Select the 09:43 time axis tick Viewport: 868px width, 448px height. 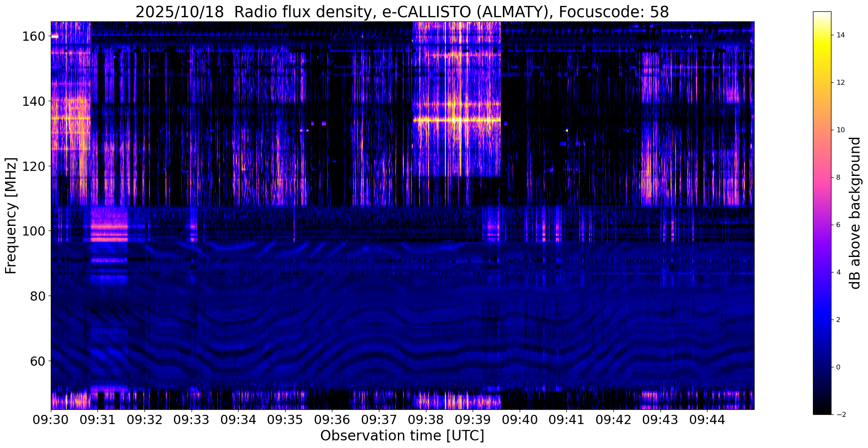tap(660, 419)
